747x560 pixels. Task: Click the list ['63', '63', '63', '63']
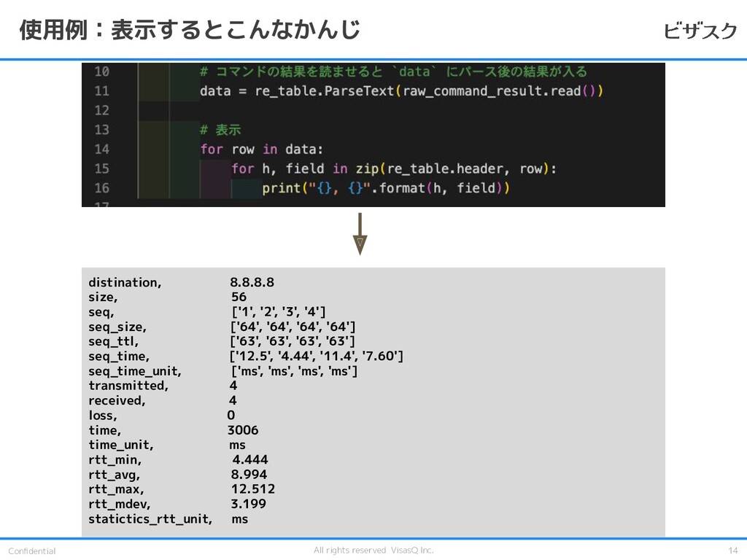coord(293,341)
